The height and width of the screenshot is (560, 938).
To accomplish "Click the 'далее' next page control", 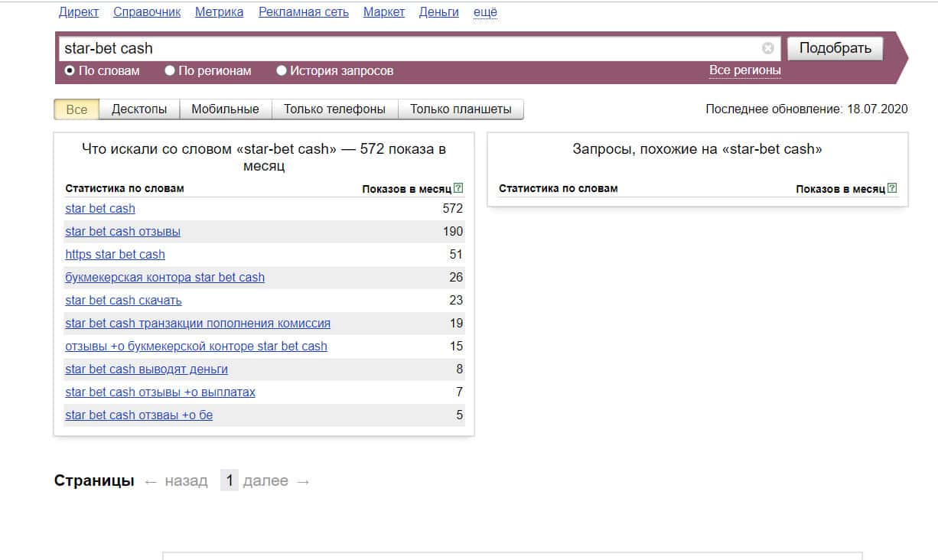I will 265,480.
